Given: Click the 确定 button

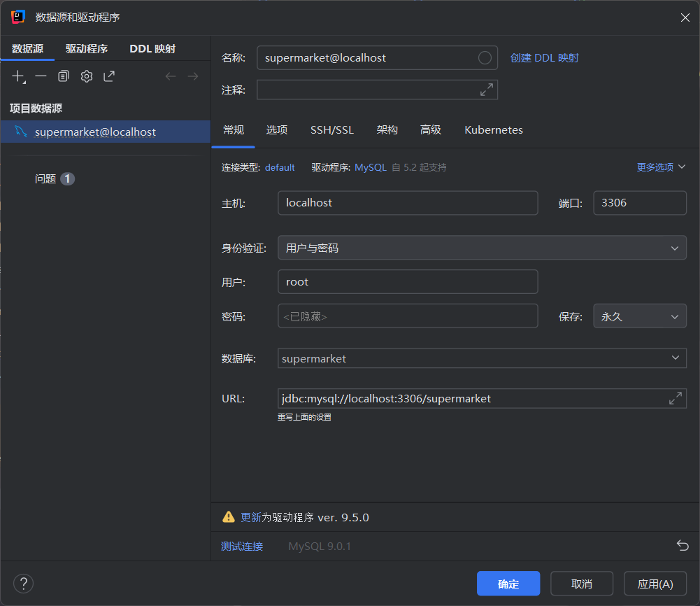Looking at the screenshot, I should pos(508,583).
